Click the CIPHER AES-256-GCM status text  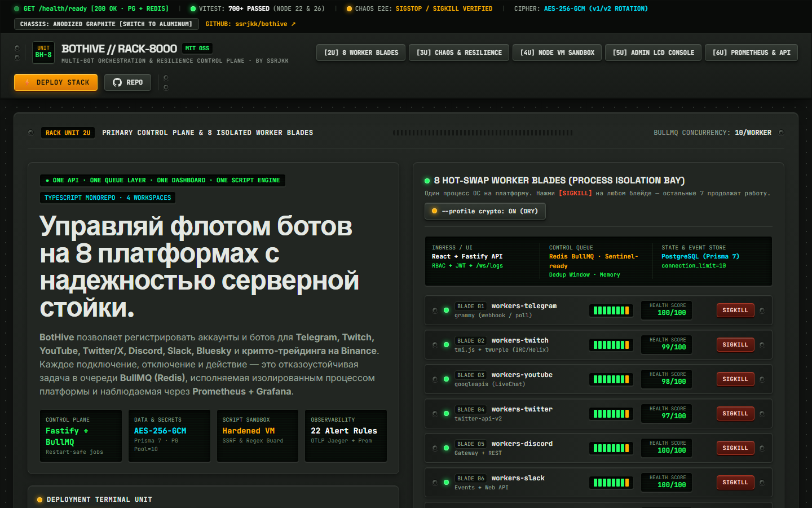coord(581,9)
